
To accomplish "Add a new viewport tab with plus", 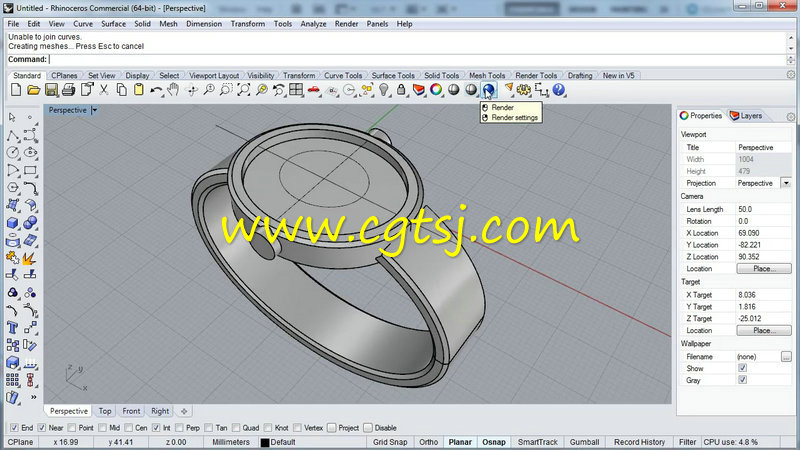I will (184, 411).
